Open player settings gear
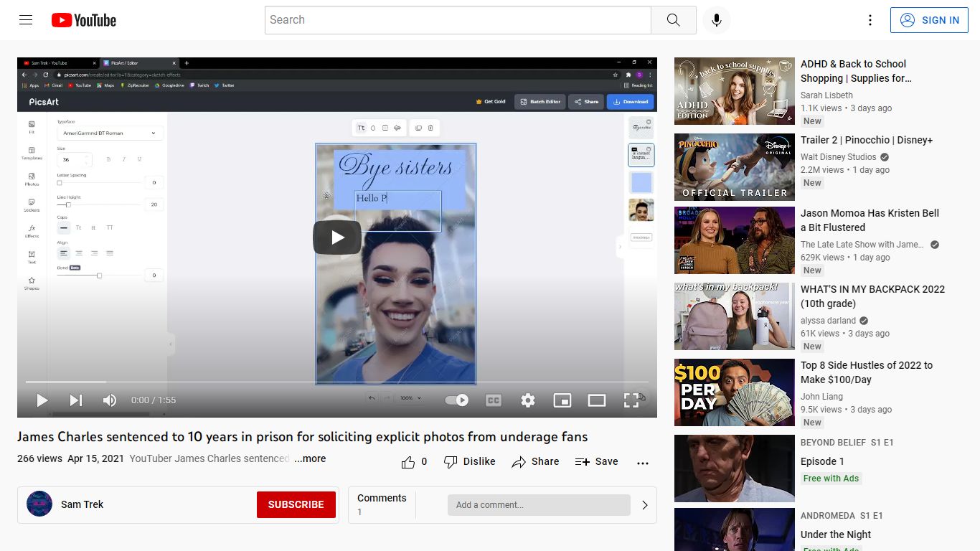The image size is (980, 551). click(528, 400)
